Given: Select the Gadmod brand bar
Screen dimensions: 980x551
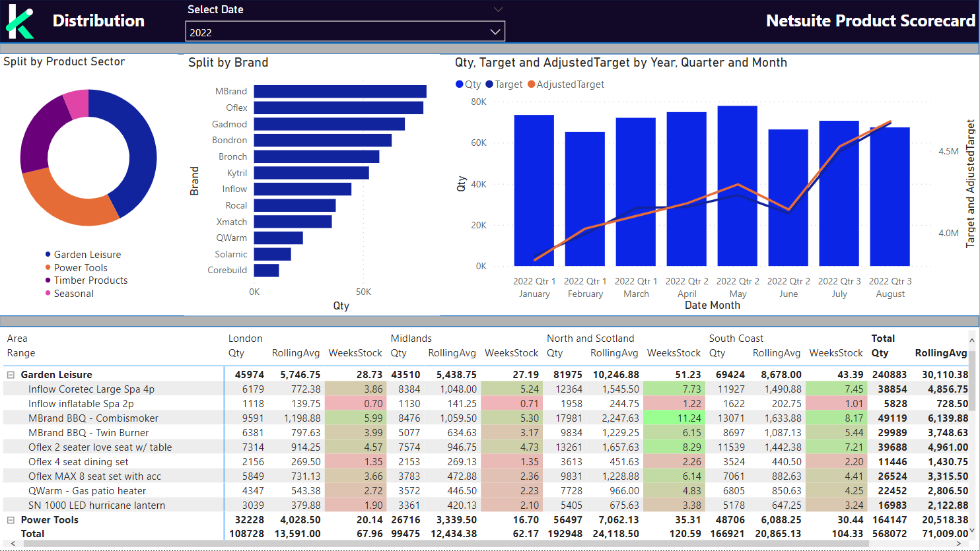Looking at the screenshot, I should pos(330,124).
